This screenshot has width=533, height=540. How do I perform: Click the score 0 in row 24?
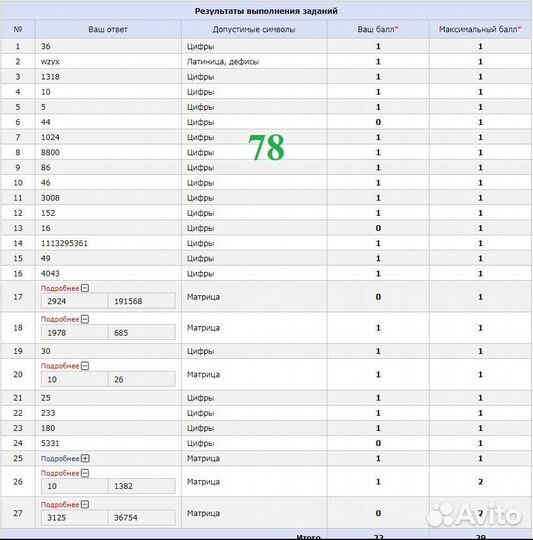tap(378, 443)
